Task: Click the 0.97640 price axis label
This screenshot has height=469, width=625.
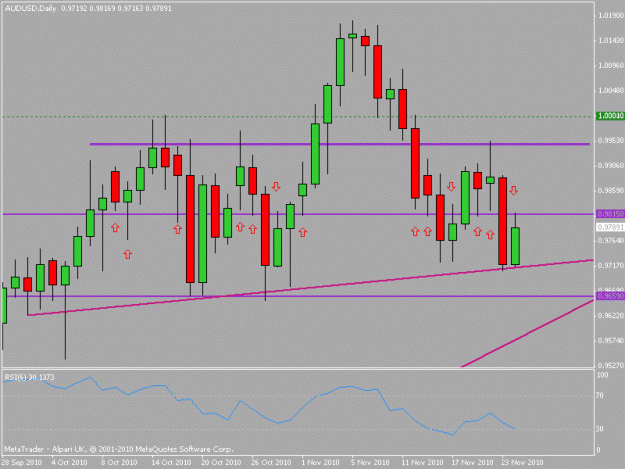Action: point(610,240)
